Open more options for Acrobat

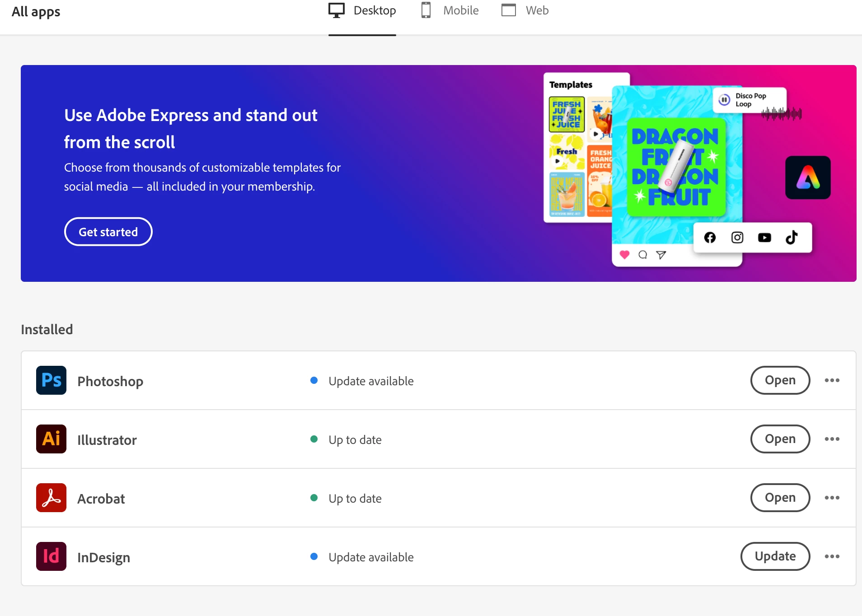click(x=832, y=498)
